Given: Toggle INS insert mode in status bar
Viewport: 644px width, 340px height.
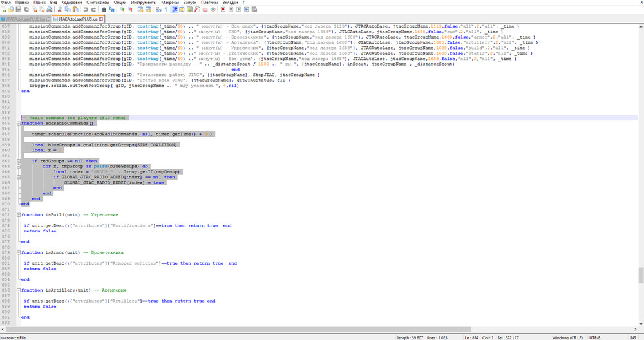Looking at the screenshot, I should (633, 337).
